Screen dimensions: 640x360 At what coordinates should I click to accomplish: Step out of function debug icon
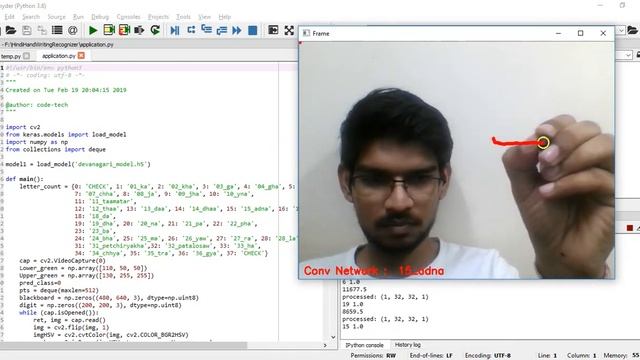pyautogui.click(x=222, y=30)
